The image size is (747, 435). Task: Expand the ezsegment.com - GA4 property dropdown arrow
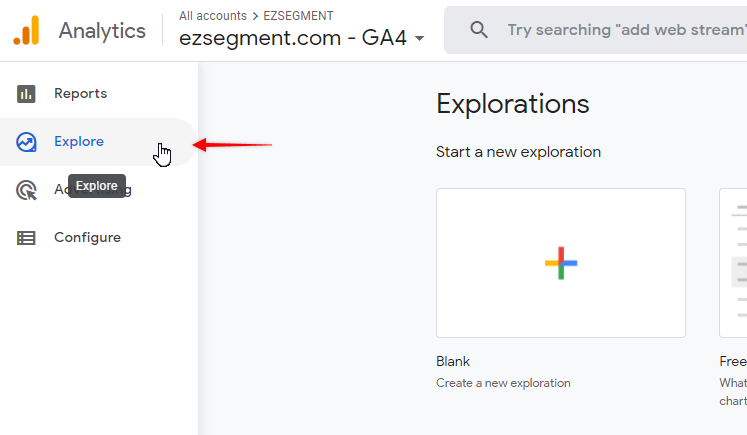click(x=420, y=39)
